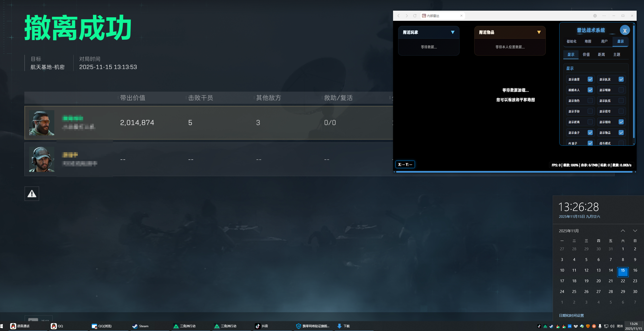Go to previous month in calendar
This screenshot has width=644, height=331.
pos(623,231)
